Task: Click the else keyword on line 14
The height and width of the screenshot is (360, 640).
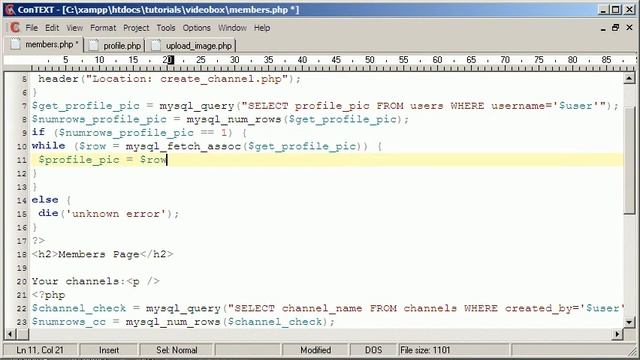Action: (45, 200)
